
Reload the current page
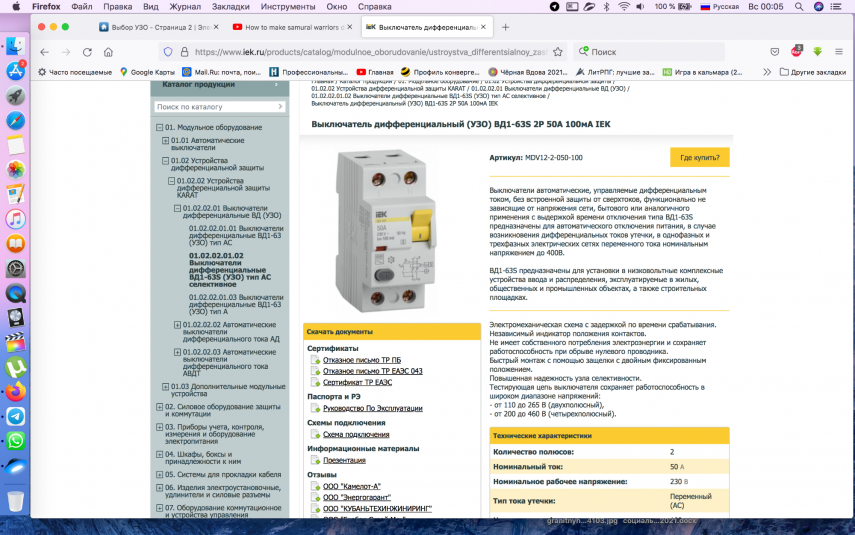[x=87, y=52]
